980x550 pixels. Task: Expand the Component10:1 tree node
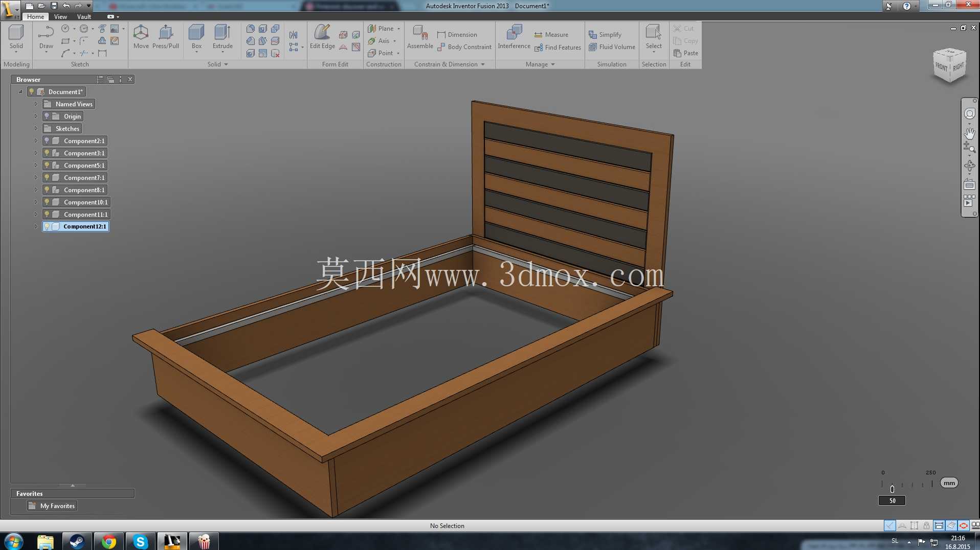[x=36, y=202]
